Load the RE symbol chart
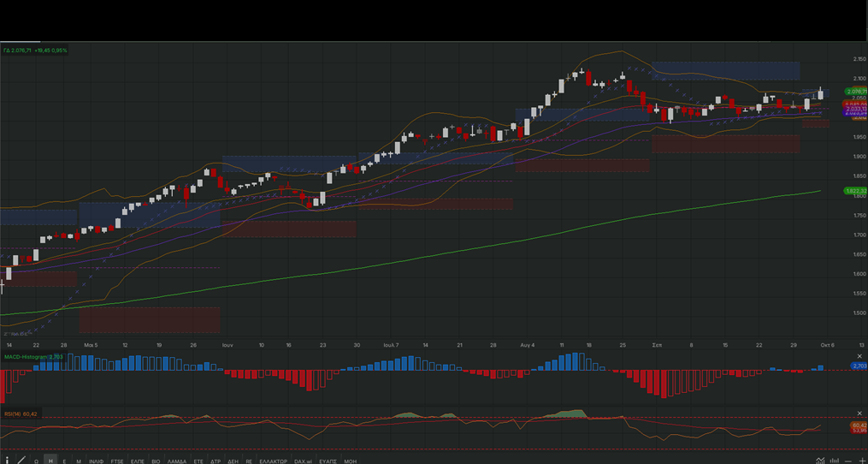The image size is (868, 464). pos(249,461)
